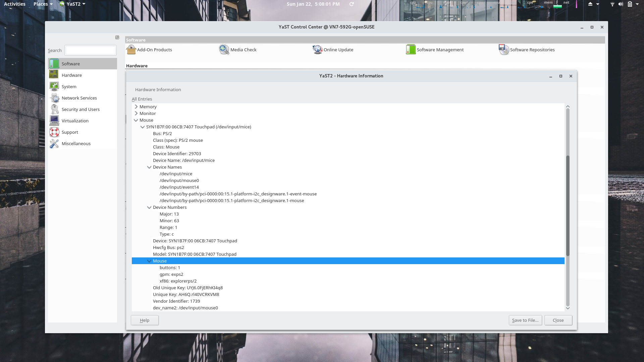The height and width of the screenshot is (362, 644).
Task: Click the battery icon in top bar
Action: 630,4
